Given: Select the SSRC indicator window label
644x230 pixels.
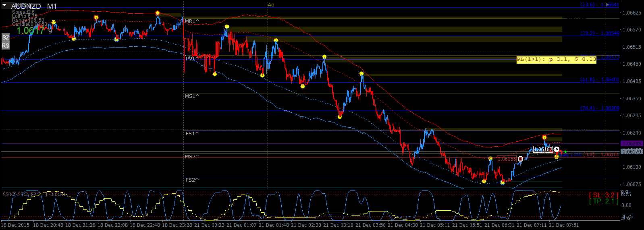Looking at the screenshot, I should 35,195.
